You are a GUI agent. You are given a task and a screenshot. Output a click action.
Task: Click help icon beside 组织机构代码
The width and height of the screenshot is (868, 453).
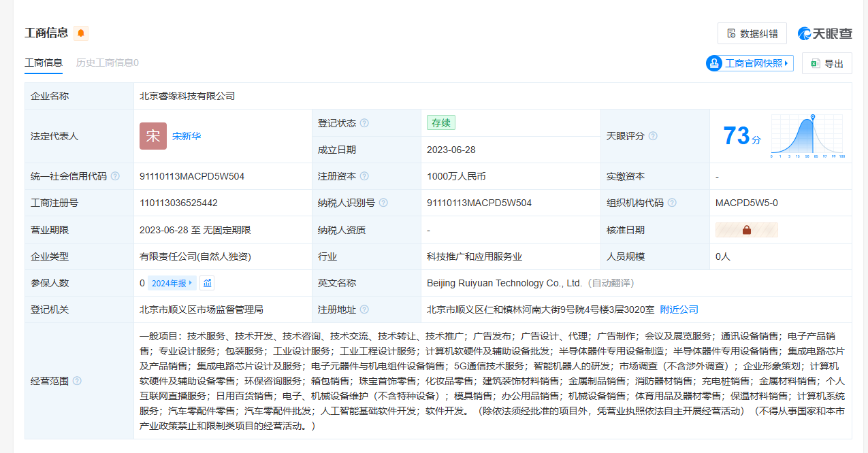tap(672, 203)
